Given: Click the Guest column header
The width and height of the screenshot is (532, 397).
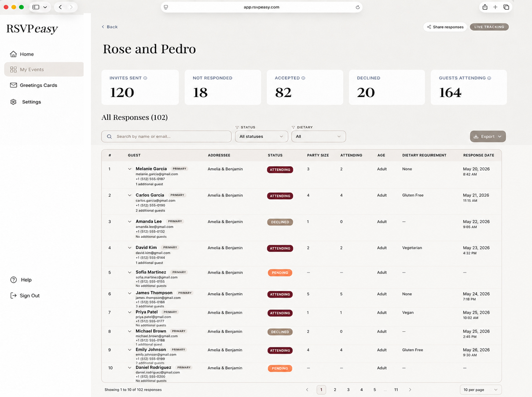Looking at the screenshot, I should [134, 155].
